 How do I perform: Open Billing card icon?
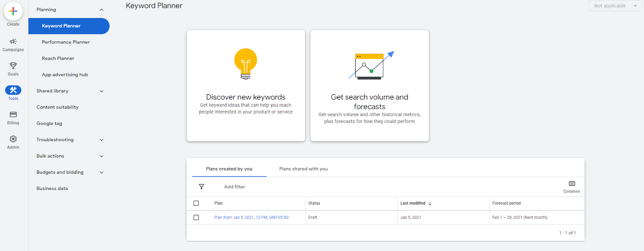pyautogui.click(x=13, y=114)
